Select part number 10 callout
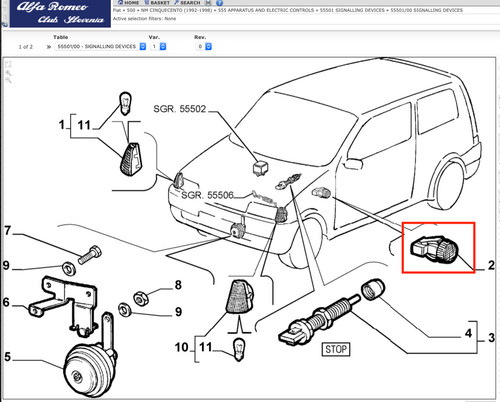 pos(182,347)
